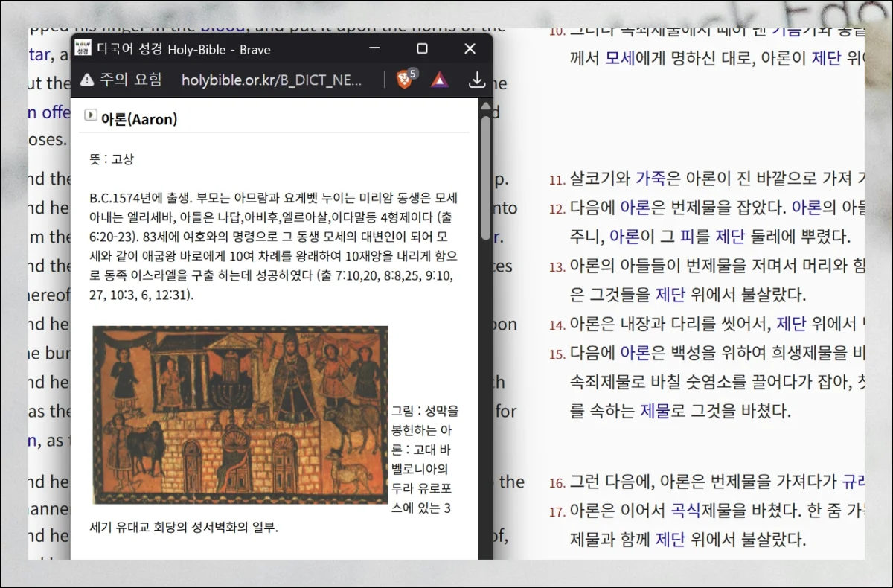
Task: Open Brave Rewards triangle icon
Action: point(439,80)
